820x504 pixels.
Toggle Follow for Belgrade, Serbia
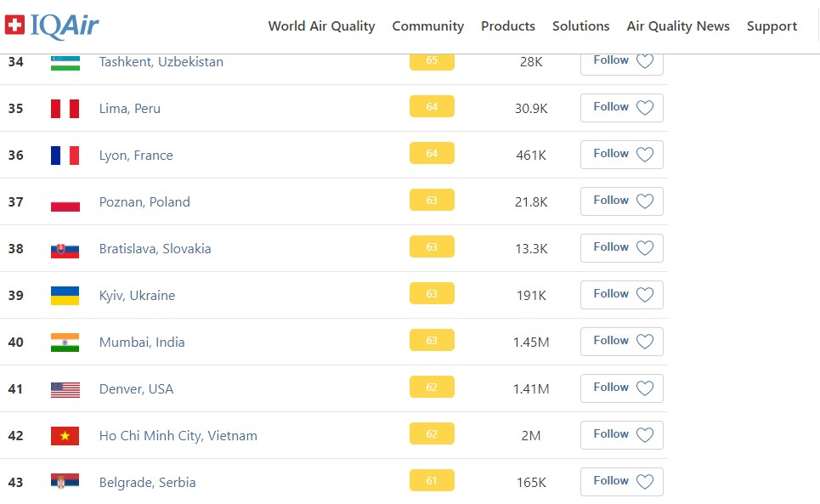tap(621, 482)
